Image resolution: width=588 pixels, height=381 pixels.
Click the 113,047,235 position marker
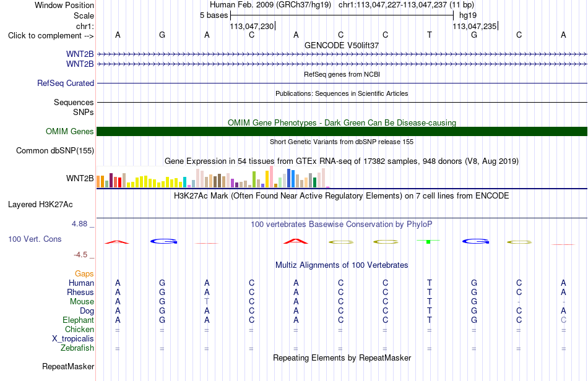474,26
